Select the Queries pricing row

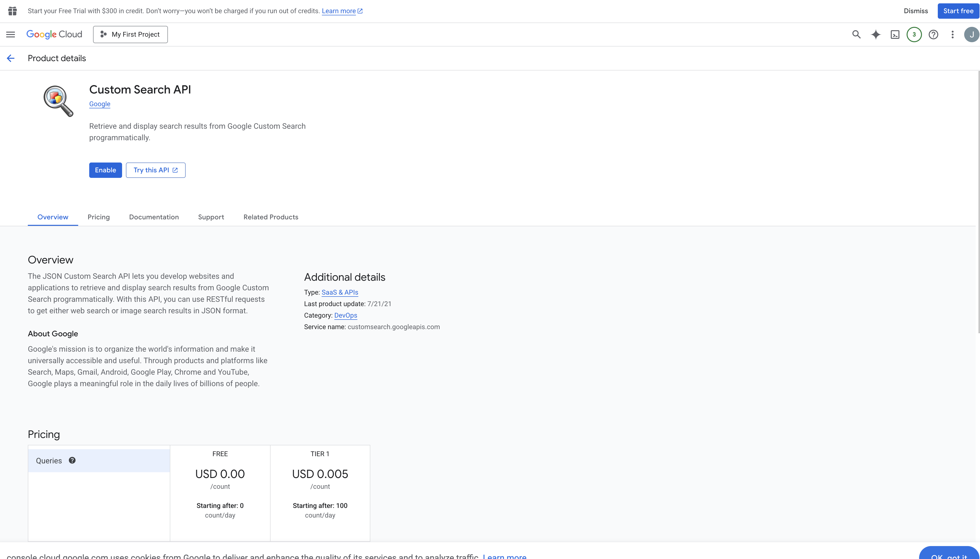(x=99, y=461)
